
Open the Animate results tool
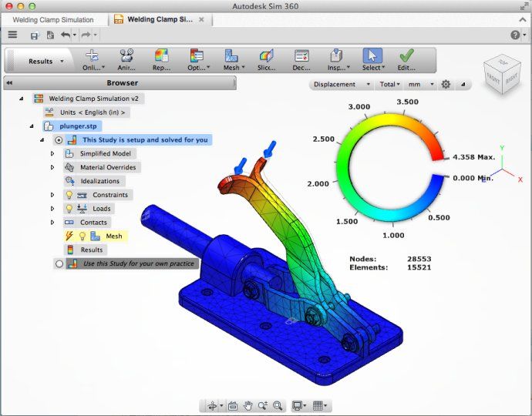126,60
